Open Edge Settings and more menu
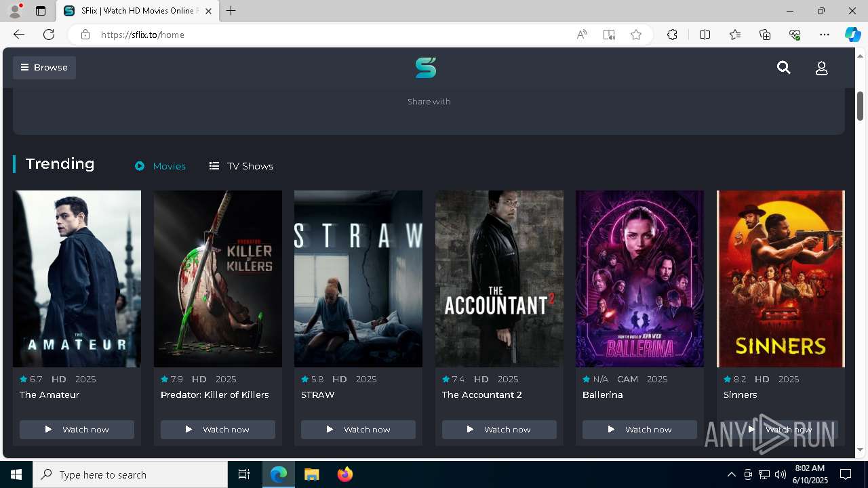This screenshot has width=868, height=488. tap(825, 35)
